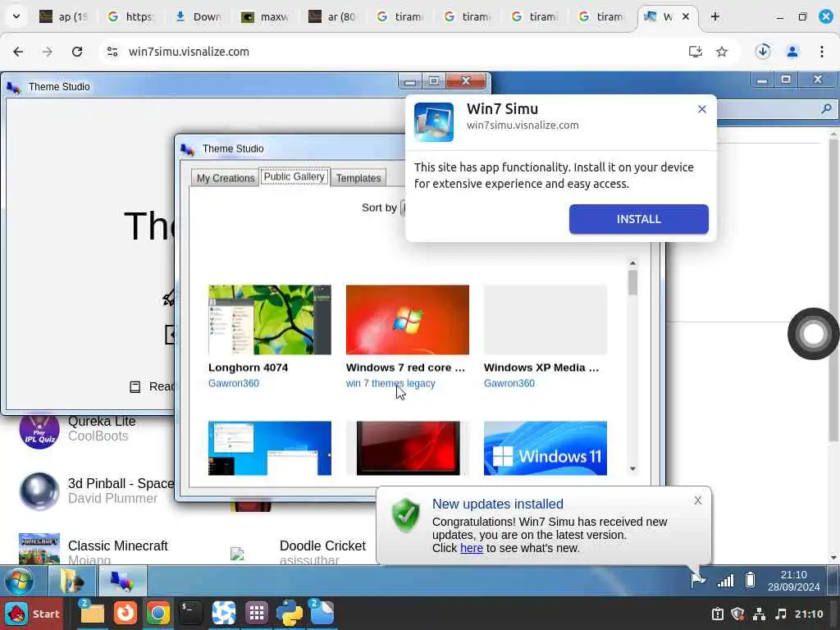Click the gallery scrollbar up arrow
Screen dimensions: 840x630
[x=632, y=263]
